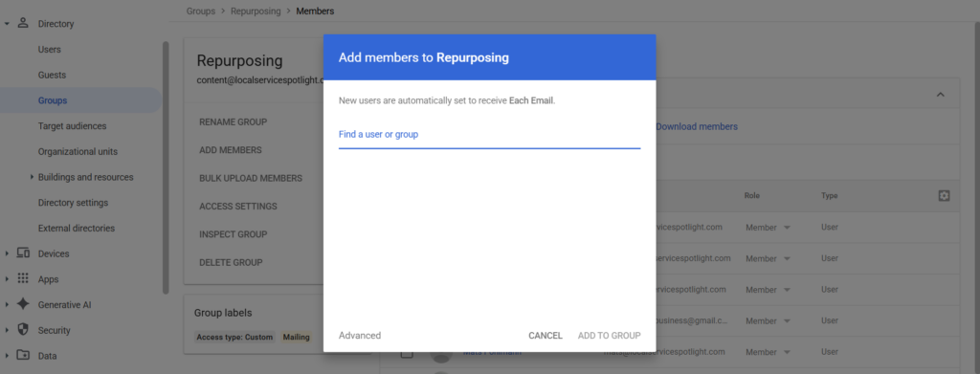Focus the Find a user or group field

click(x=489, y=134)
